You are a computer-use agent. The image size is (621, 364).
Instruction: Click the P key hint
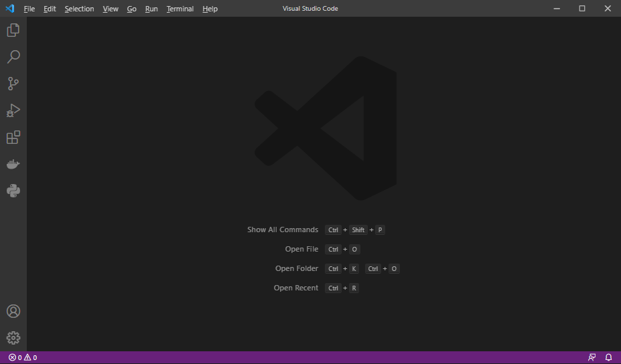point(380,230)
